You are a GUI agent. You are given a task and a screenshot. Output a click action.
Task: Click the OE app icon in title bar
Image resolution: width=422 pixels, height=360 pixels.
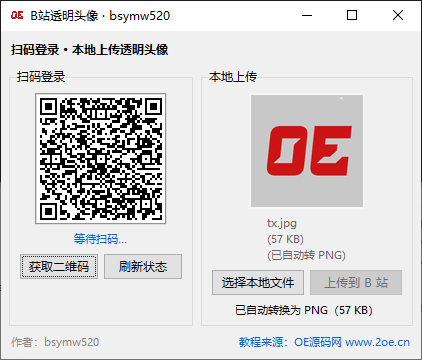coord(17,15)
